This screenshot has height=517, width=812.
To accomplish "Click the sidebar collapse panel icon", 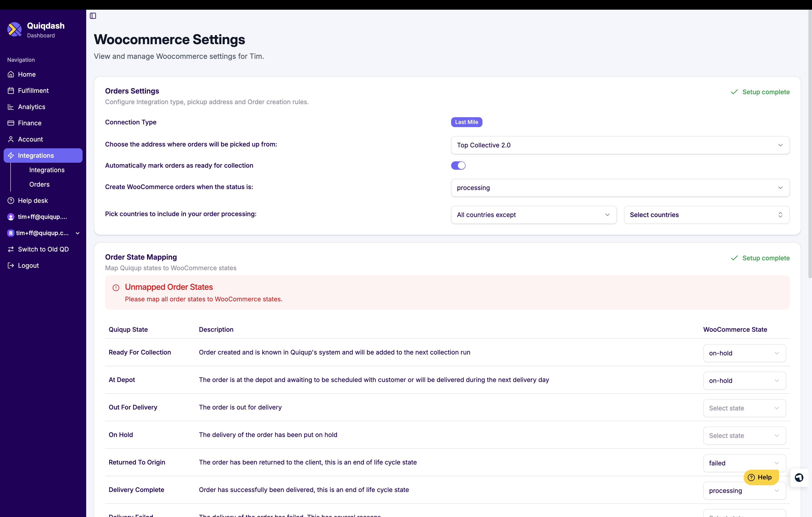I will pyautogui.click(x=93, y=16).
